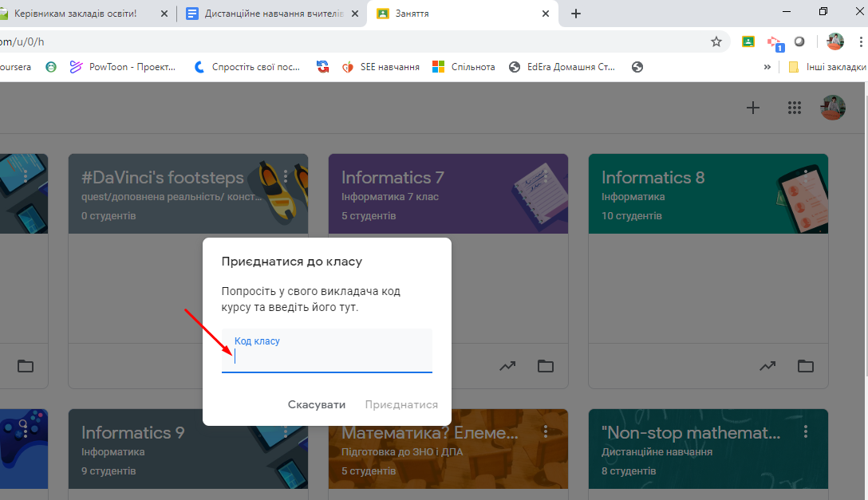The height and width of the screenshot is (500, 868).
Task: Open the Спільнота bookmark
Action: click(x=464, y=67)
